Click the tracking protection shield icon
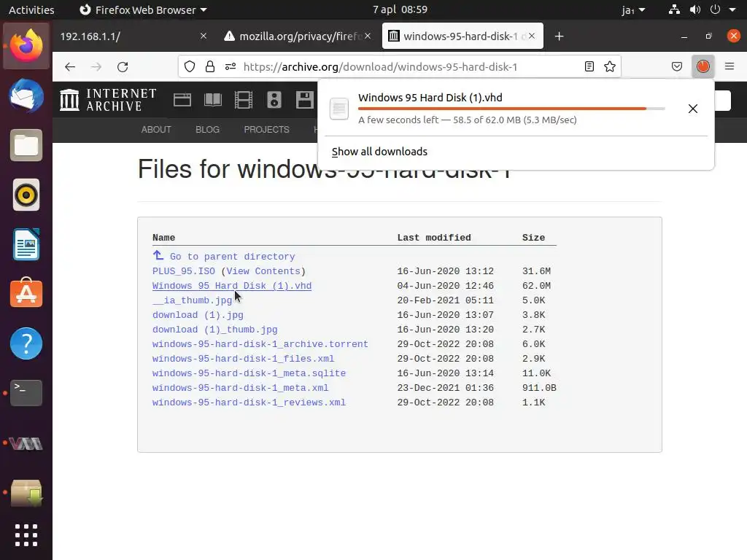 (x=190, y=66)
